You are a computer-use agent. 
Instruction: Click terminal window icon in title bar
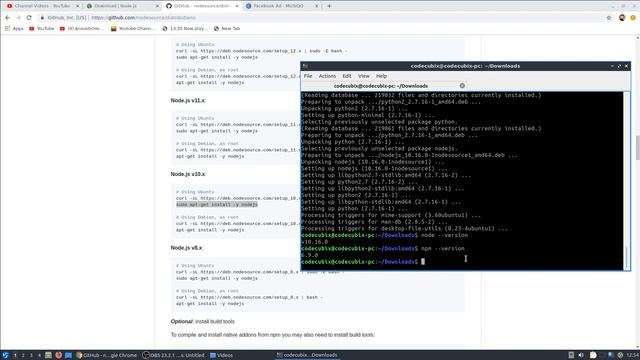tap(305, 66)
